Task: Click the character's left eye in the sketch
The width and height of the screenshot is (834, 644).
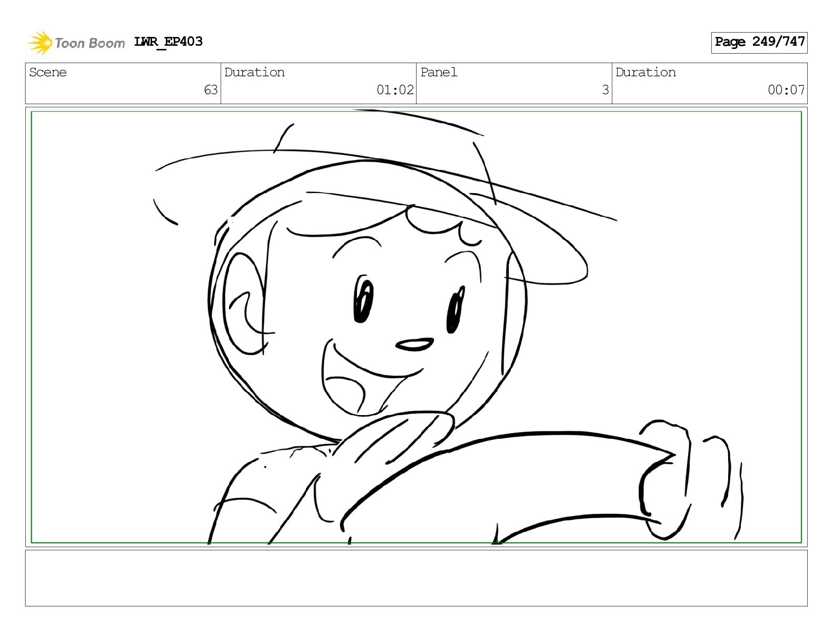Action: click(363, 299)
